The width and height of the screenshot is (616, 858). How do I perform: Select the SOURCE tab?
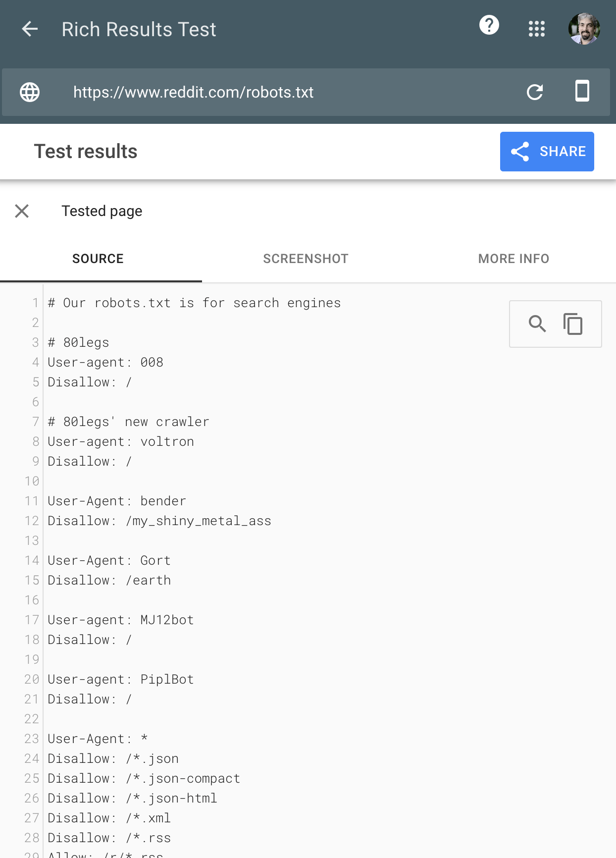click(x=98, y=258)
